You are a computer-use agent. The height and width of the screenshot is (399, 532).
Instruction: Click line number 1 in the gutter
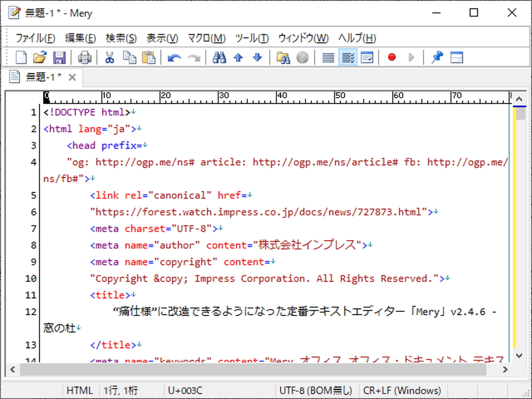pyautogui.click(x=33, y=112)
